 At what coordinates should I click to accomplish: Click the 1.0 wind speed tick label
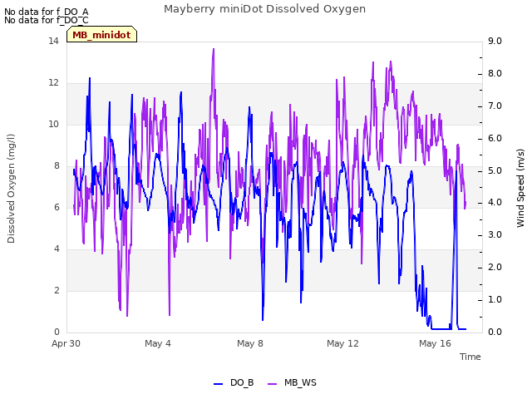point(495,300)
